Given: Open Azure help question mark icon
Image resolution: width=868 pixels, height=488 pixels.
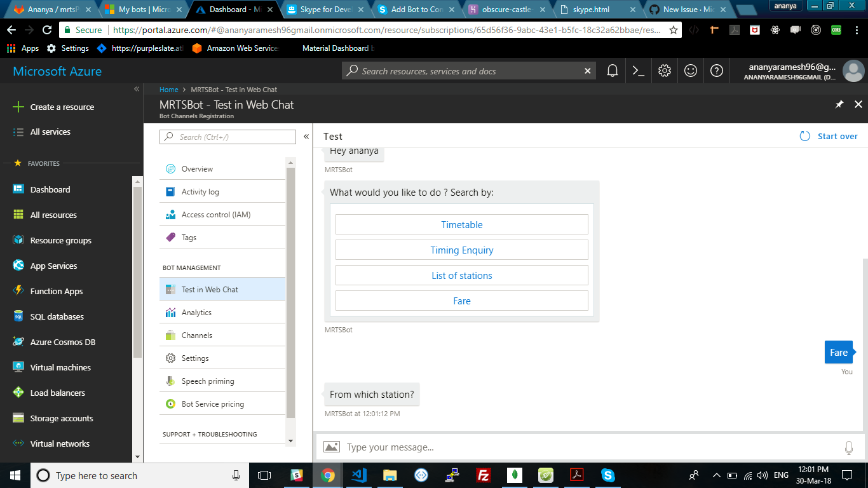Looking at the screenshot, I should [717, 71].
